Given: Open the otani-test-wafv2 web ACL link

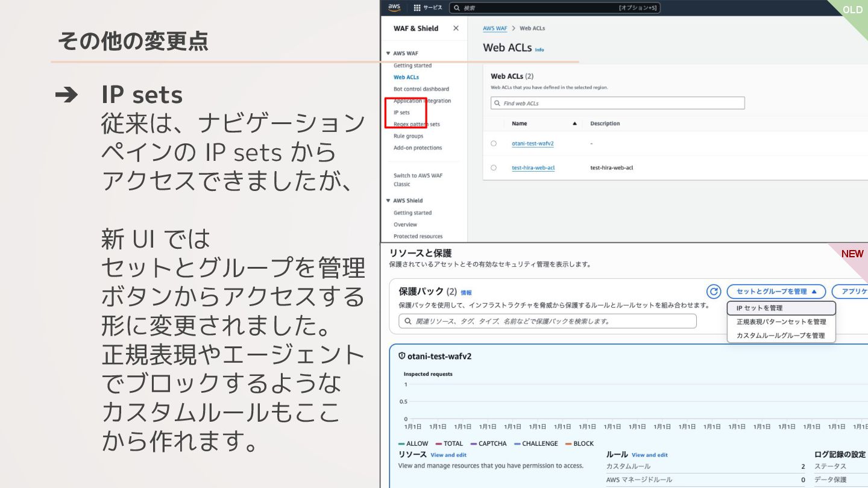Looking at the screenshot, I should pyautogui.click(x=532, y=143).
